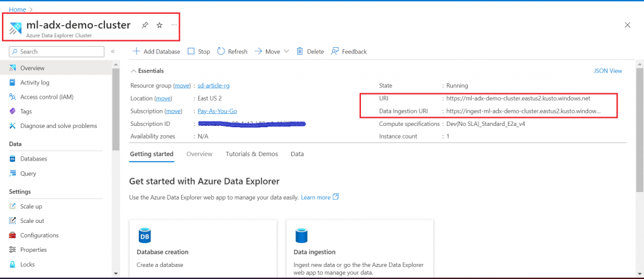Select the Data tab
Image resolution: width=644 pixels, height=279 pixels.
click(x=297, y=154)
